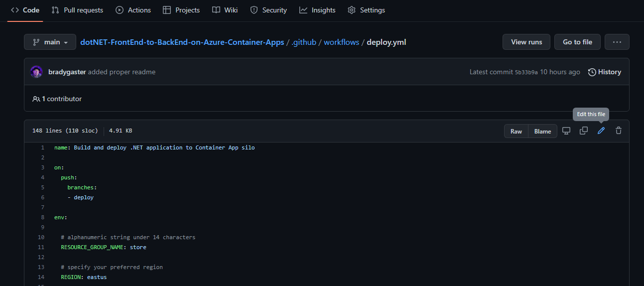Click 'RESOURCE_GROUP_NAME: store' code line
The width and height of the screenshot is (644, 286).
pyautogui.click(x=104, y=247)
